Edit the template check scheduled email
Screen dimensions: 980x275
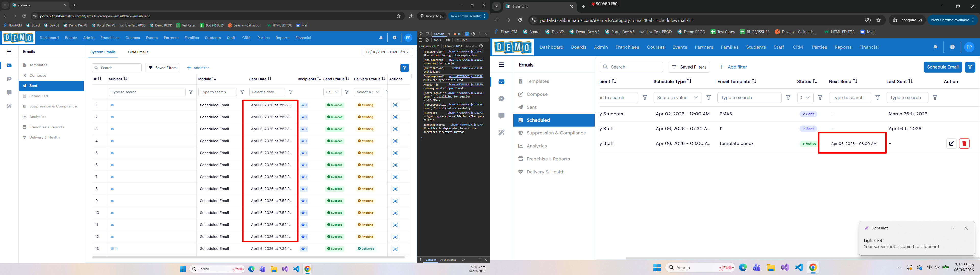coord(951,144)
